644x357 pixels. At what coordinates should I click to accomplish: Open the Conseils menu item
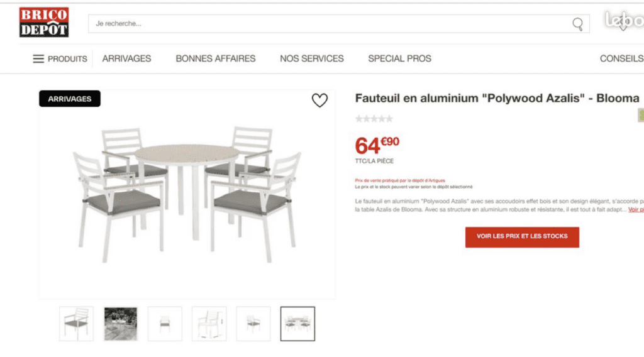coord(621,58)
